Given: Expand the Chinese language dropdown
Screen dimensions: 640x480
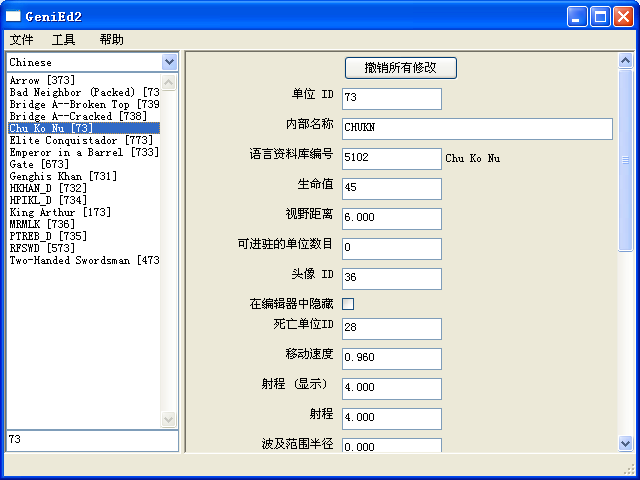Looking at the screenshot, I should [169, 62].
